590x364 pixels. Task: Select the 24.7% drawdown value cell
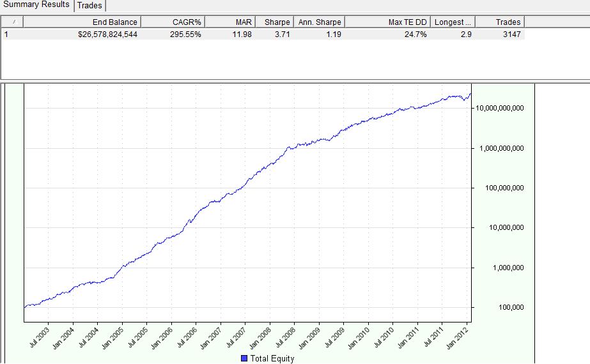(415, 34)
